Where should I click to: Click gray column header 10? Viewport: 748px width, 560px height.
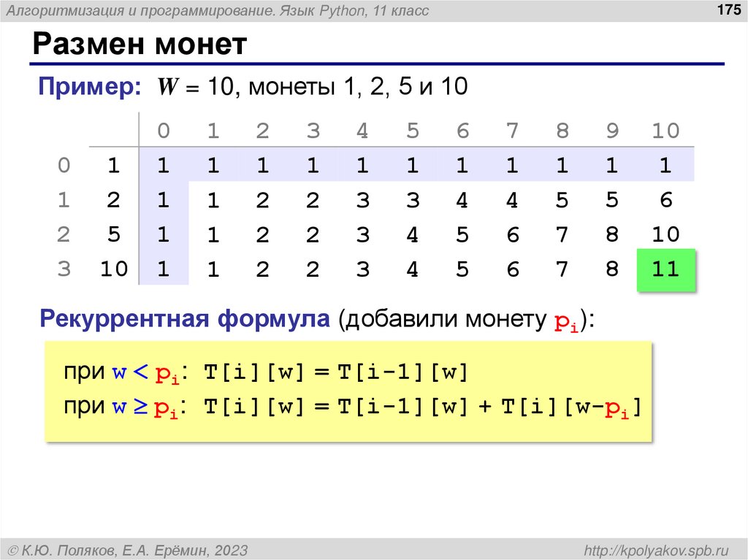tap(665, 130)
